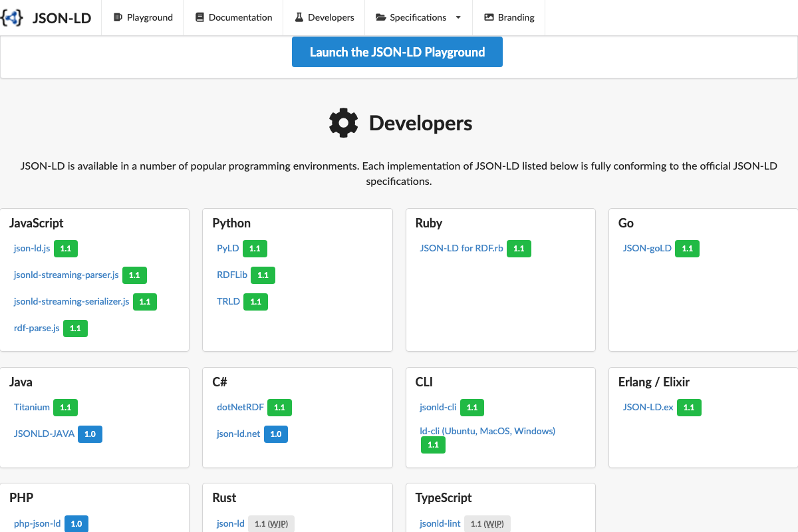Open the JSON-LD.ex link
The image size is (798, 532).
coord(648,407)
